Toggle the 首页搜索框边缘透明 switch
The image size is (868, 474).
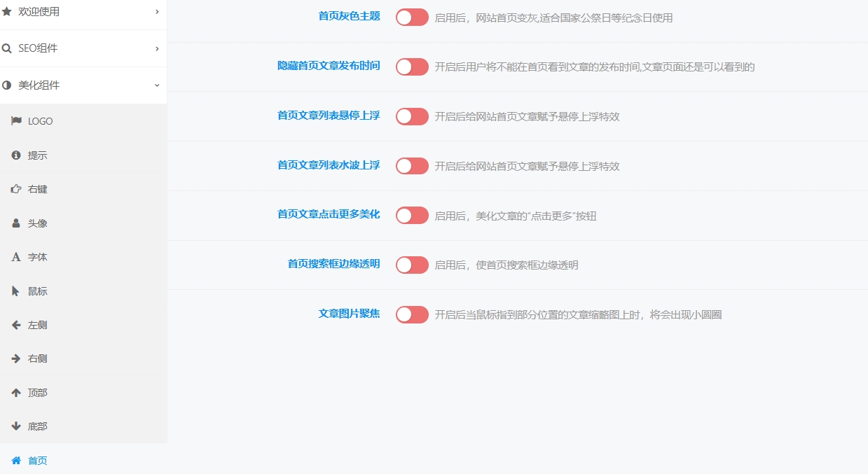tap(412, 265)
